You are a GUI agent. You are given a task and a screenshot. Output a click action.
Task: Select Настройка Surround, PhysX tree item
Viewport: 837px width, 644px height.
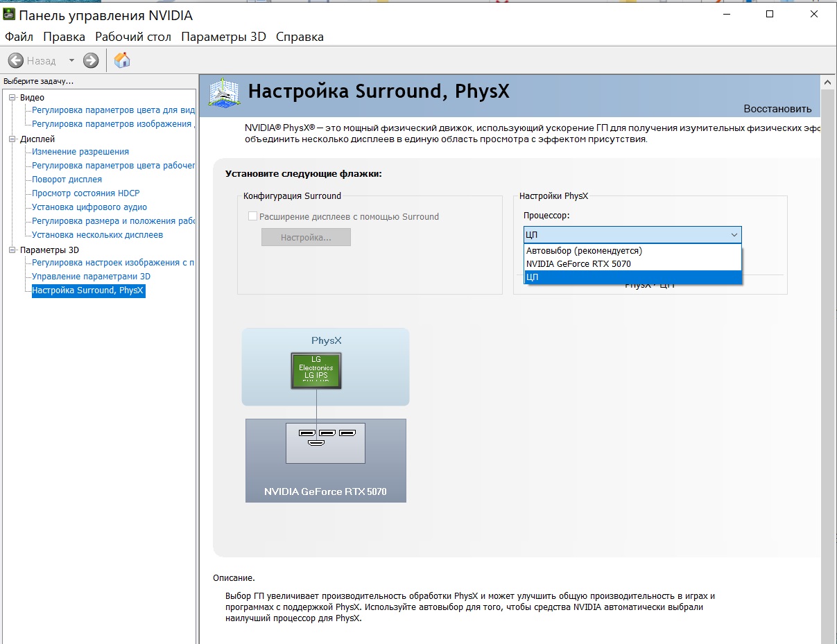(88, 290)
